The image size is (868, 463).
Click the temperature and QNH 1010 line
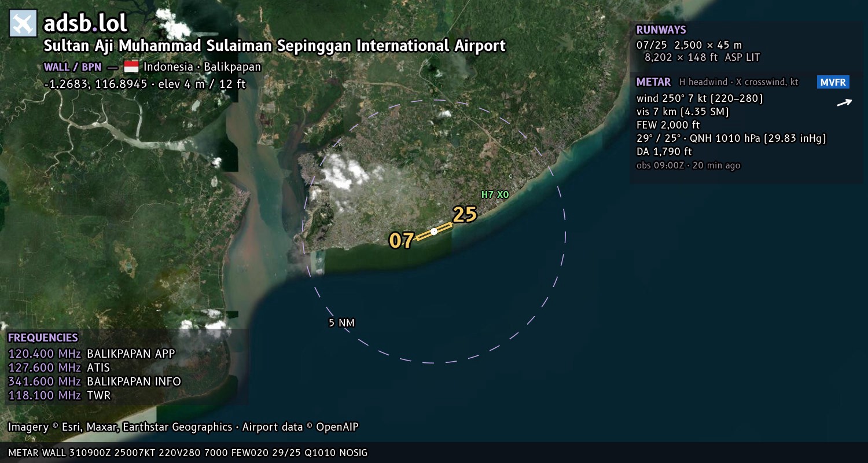731,138
